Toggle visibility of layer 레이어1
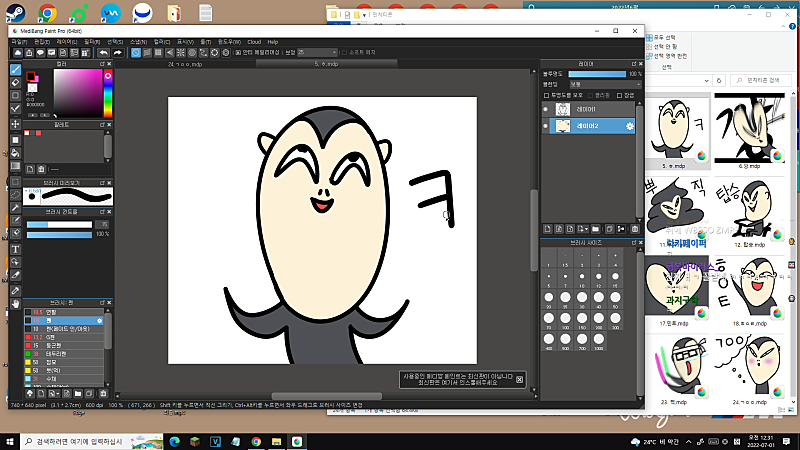The width and height of the screenshot is (800, 450). (545, 109)
